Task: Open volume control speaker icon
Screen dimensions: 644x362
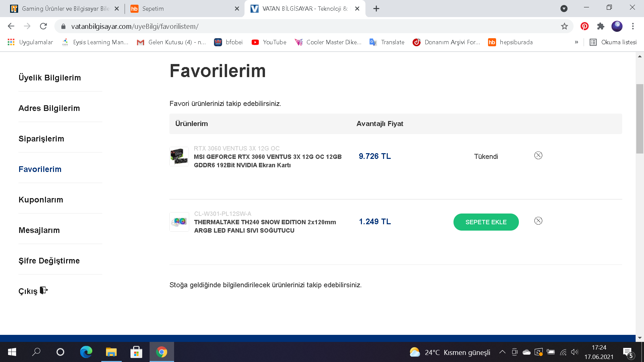Action: click(x=575, y=352)
